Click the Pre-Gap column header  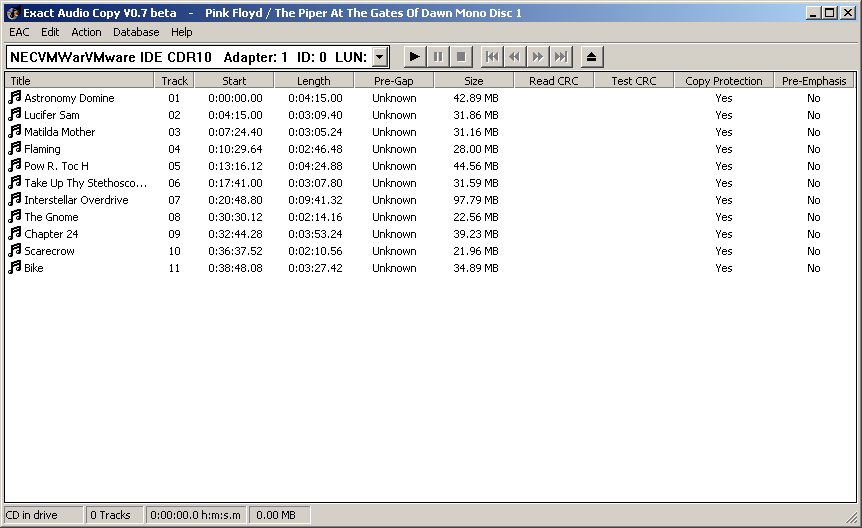394,81
